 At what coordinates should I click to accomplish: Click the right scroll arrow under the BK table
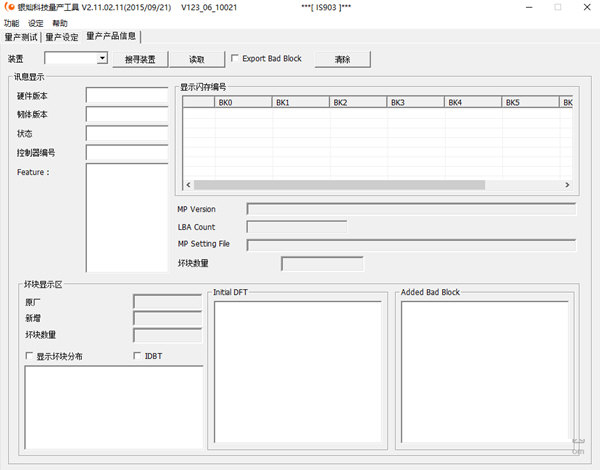point(567,185)
